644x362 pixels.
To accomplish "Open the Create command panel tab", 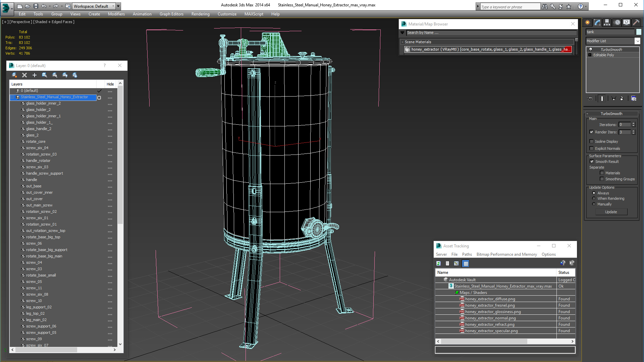I will click(x=588, y=22).
